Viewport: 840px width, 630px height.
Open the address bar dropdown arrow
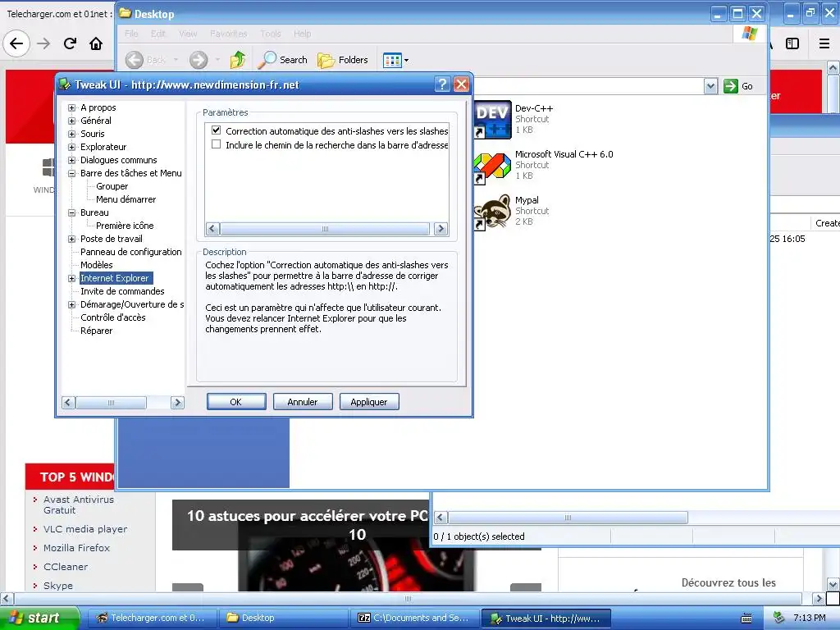pos(710,85)
